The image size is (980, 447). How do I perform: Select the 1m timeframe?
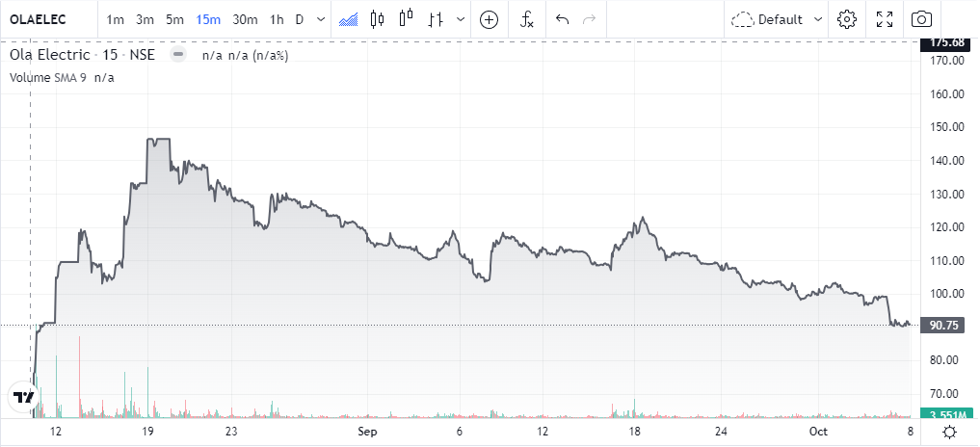click(x=116, y=19)
